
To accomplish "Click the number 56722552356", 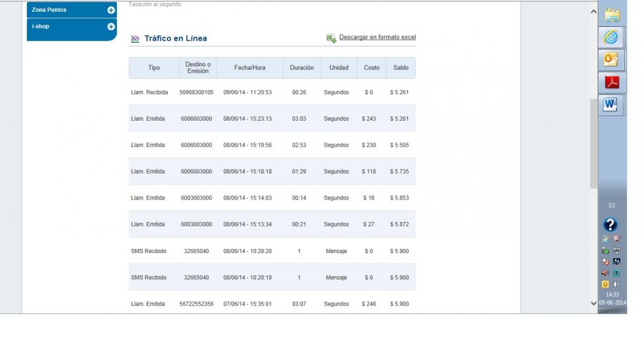I will tap(196, 304).
